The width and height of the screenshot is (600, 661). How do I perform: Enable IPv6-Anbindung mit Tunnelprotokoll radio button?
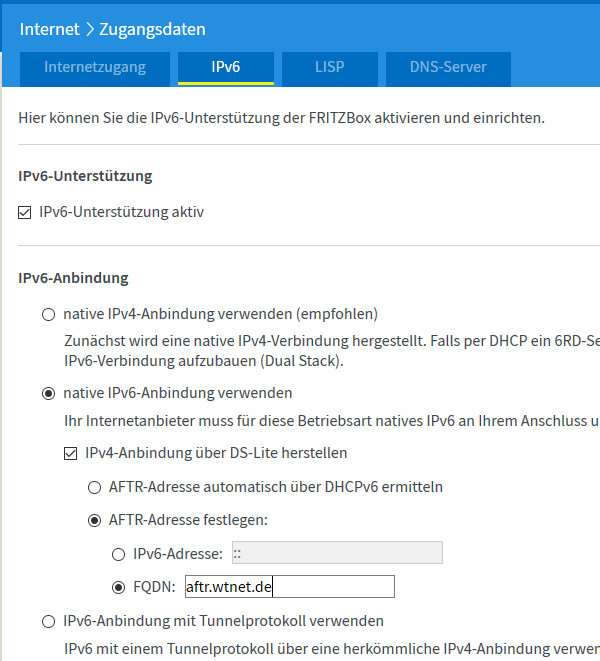[x=48, y=621]
